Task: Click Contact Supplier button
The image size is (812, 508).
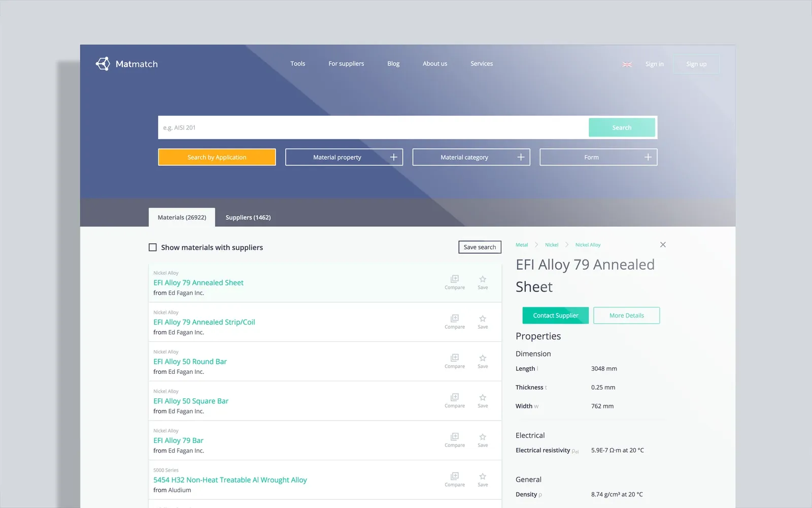Action: pos(556,315)
